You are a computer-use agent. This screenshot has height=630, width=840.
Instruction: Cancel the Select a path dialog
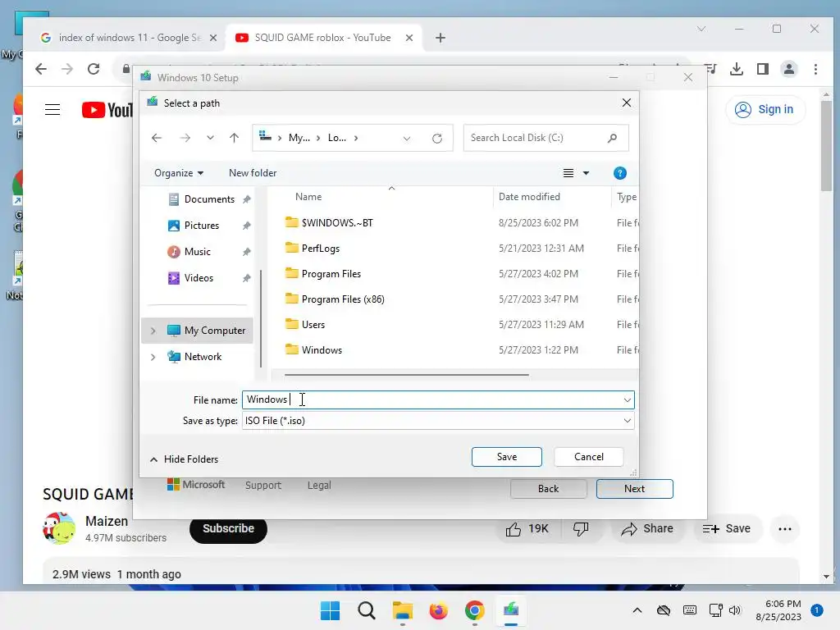point(589,457)
